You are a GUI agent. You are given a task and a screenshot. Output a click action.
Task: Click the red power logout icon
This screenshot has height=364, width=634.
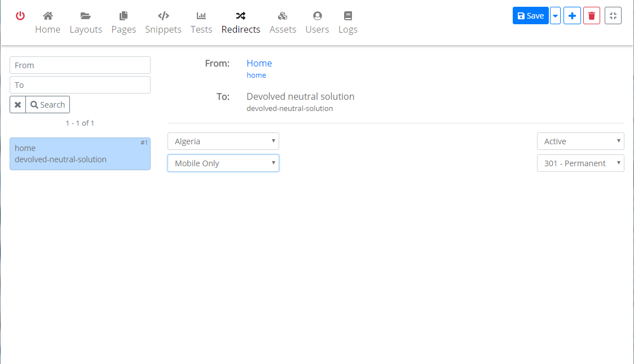click(20, 16)
